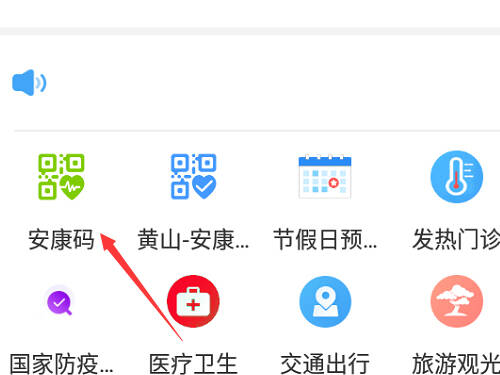Viewport: 500px width, 375px height.
Task: Open the red medical kit icon
Action: point(193,301)
